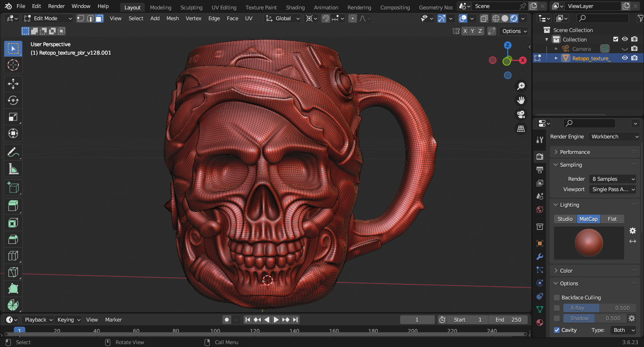Image resolution: width=644 pixels, height=347 pixels.
Task: Select the Add Cube tool
Action: click(x=13, y=188)
